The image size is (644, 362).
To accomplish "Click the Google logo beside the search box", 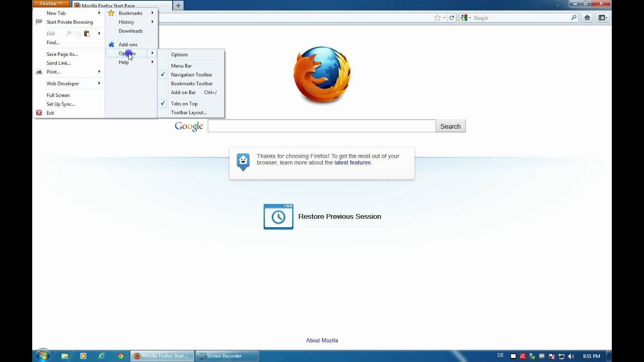I will (189, 126).
